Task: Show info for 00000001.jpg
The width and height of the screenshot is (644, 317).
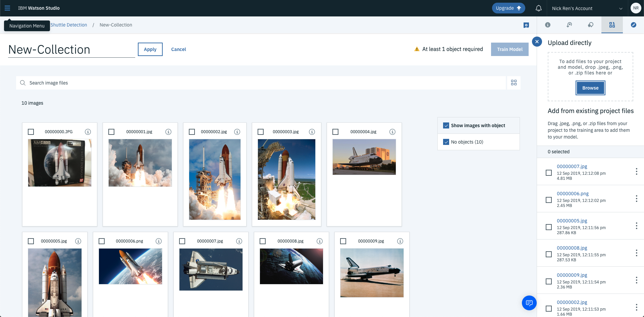Action: point(168,132)
